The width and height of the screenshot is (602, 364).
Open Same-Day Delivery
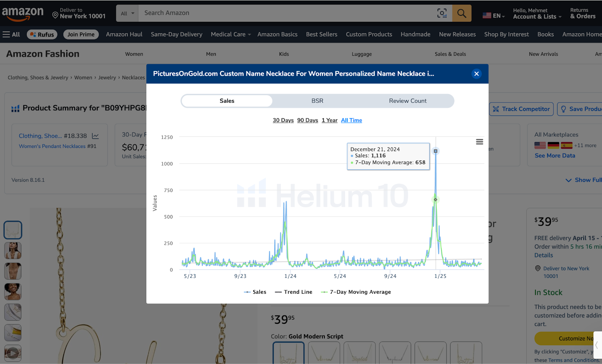(176, 34)
